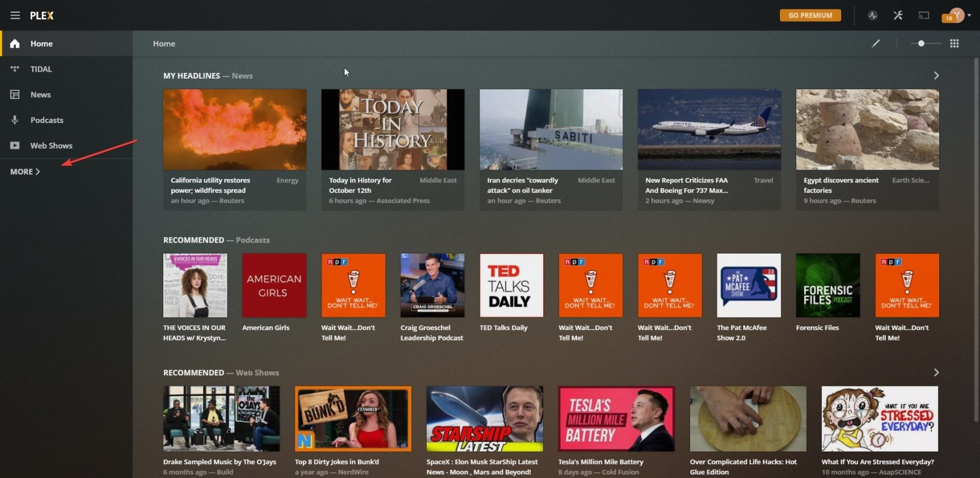This screenshot has height=478, width=980.
Task: Click the Plex logo
Action: [42, 16]
